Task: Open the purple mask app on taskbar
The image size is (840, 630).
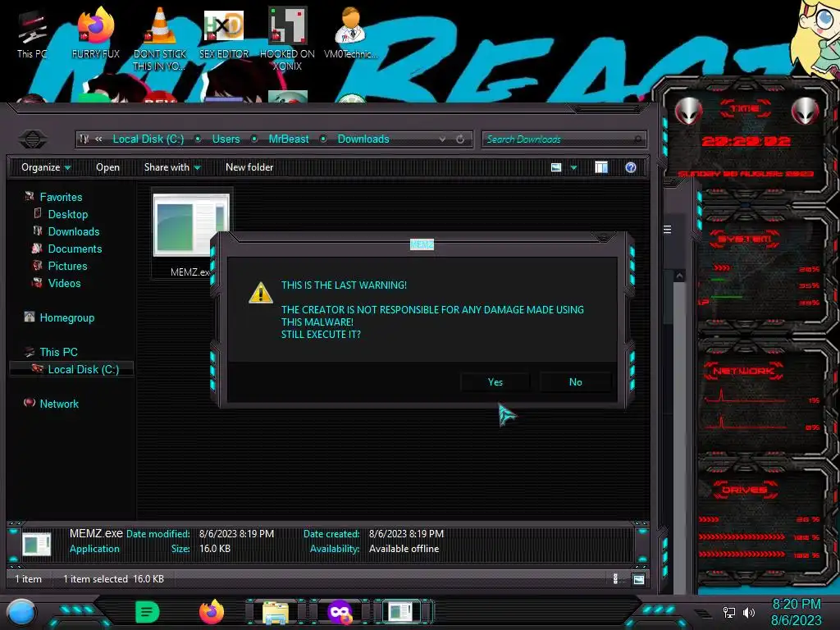Action: [x=340, y=612]
